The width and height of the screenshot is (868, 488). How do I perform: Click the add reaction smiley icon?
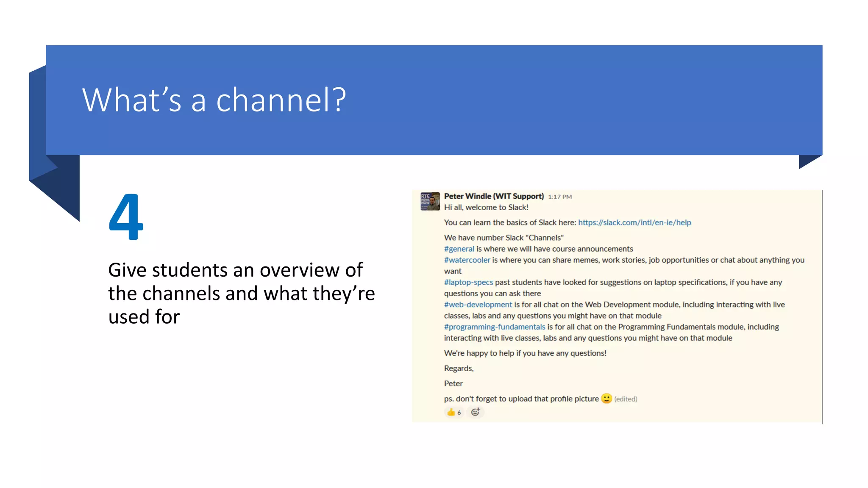click(476, 412)
